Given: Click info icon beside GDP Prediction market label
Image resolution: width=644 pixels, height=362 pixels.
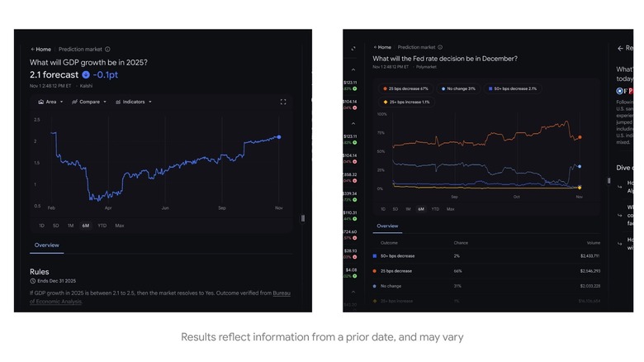Looking at the screenshot, I should [x=107, y=50].
